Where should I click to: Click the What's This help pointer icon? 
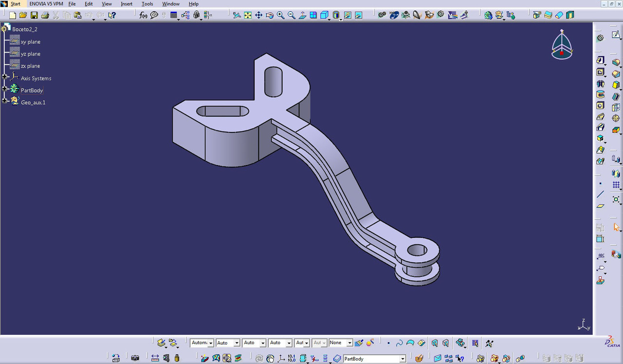(x=112, y=15)
